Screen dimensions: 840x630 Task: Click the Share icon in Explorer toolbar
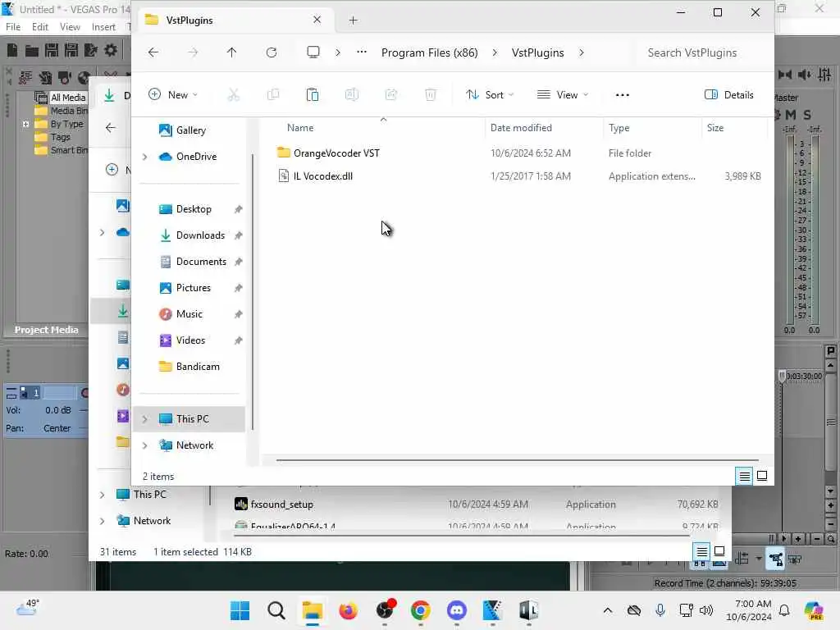(x=391, y=95)
